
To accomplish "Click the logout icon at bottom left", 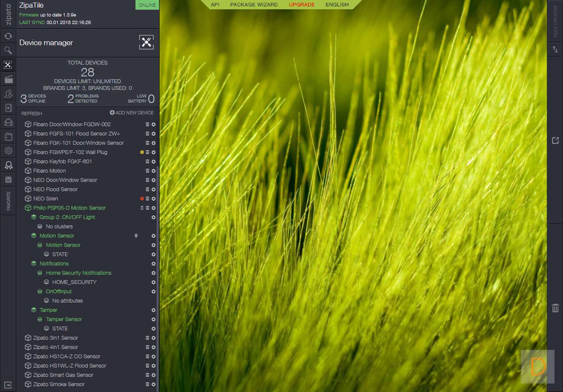I will [x=8, y=385].
